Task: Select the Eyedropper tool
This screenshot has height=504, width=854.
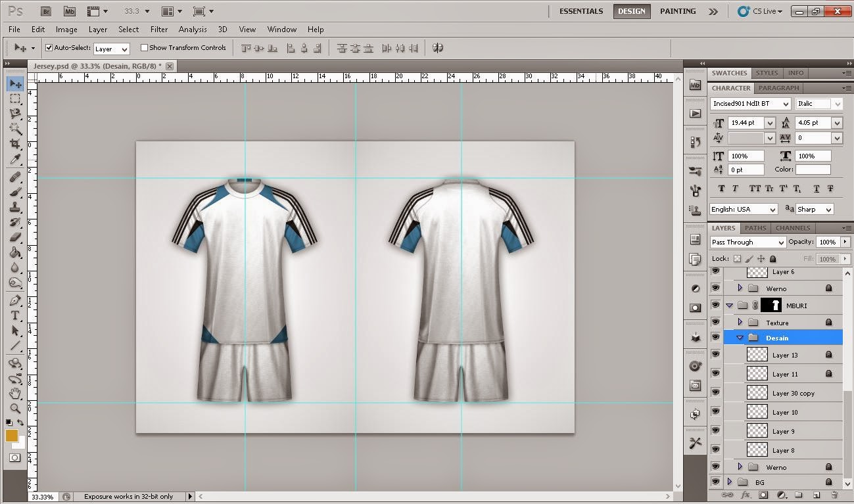Action: click(15, 158)
